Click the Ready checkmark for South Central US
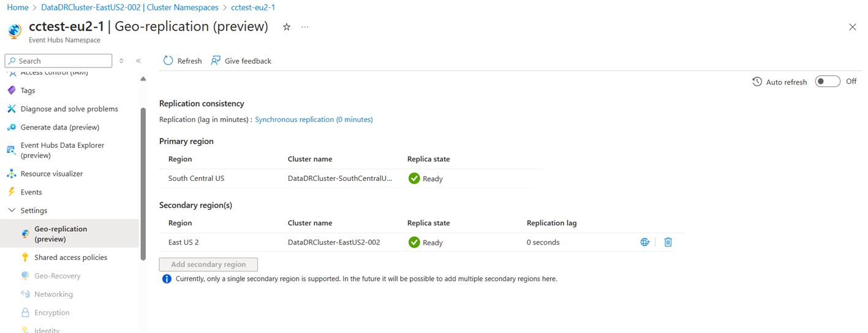Image resolution: width=868 pixels, height=333 pixels. click(414, 178)
